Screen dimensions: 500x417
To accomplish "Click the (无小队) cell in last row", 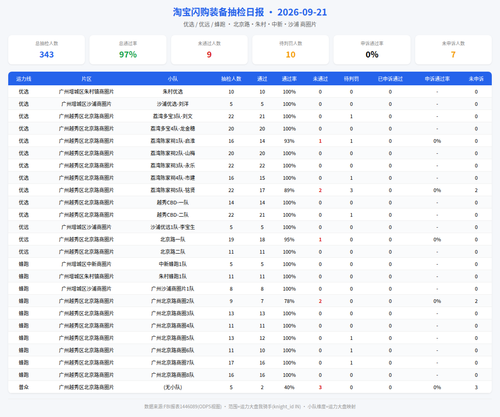I will click(x=173, y=387).
